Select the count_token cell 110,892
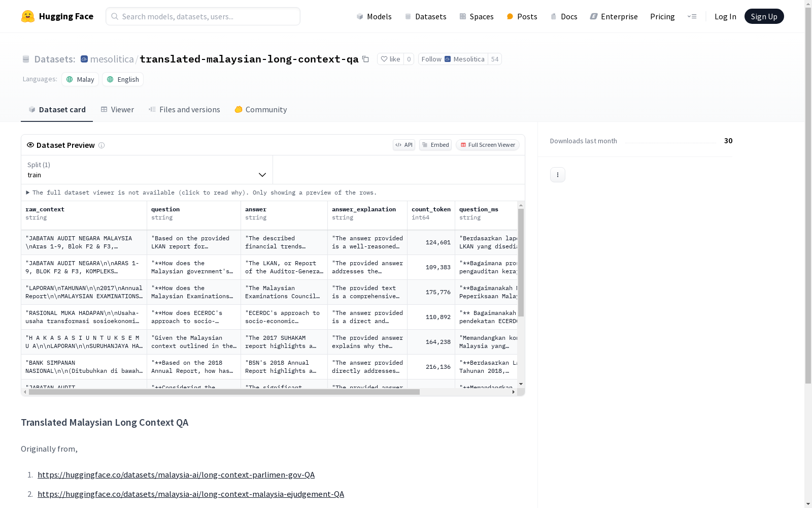This screenshot has height=508, width=812. point(431,317)
